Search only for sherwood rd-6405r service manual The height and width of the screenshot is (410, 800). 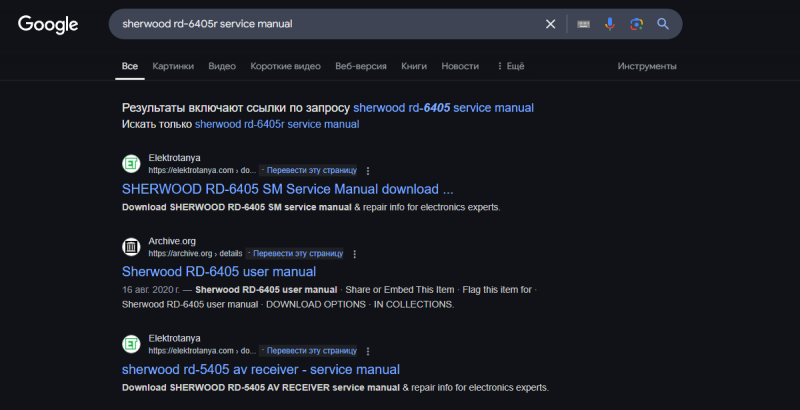pos(277,124)
